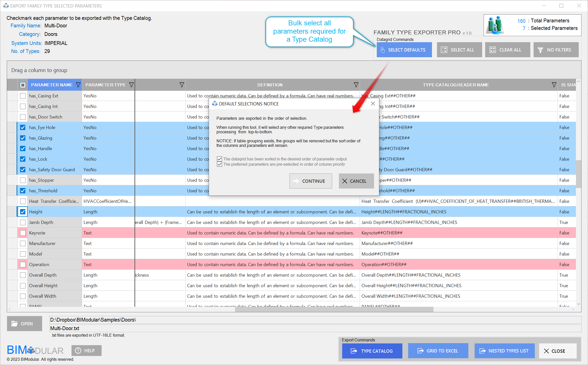
Task: Click the Clear All grid icon
Action: (492, 50)
